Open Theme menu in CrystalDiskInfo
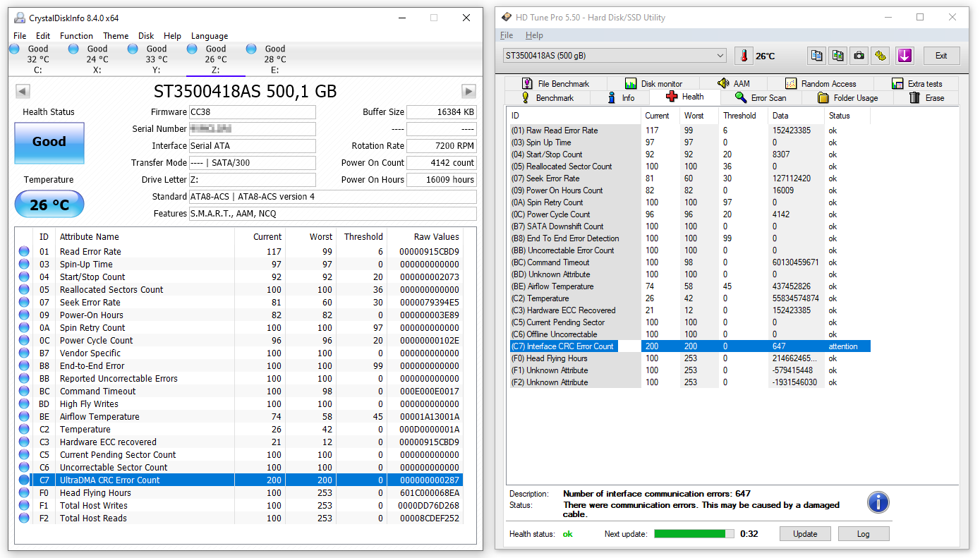 [x=116, y=36]
